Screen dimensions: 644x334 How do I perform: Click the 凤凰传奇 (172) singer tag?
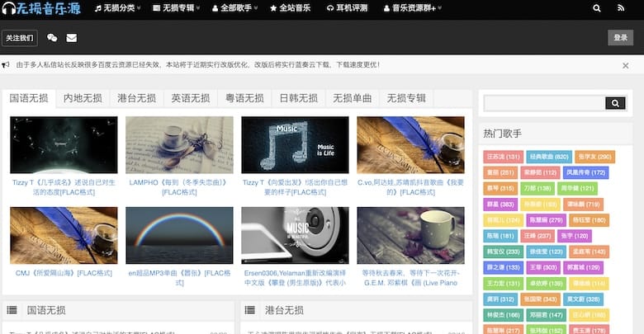pos(586,172)
